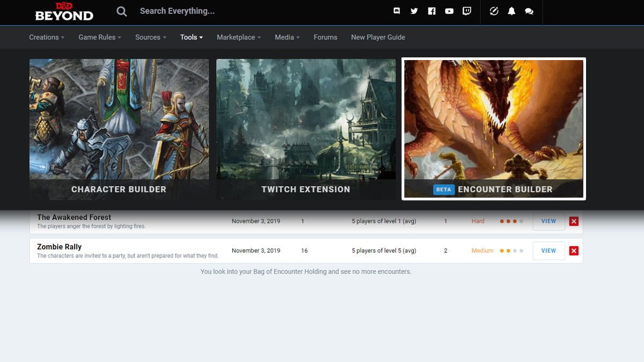The width and height of the screenshot is (644, 362).
Task: Expand the Game Rules dropdown menu
Action: [100, 37]
